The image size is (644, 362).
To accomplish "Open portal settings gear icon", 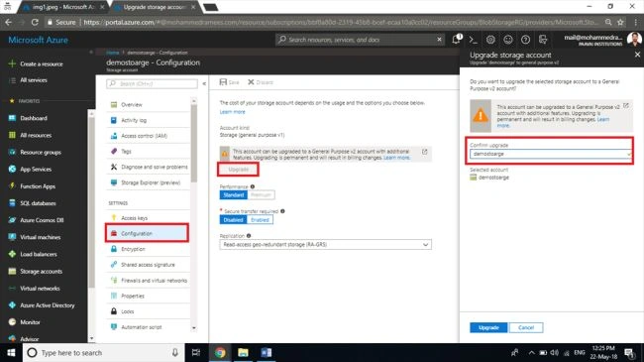I will (x=490, y=40).
